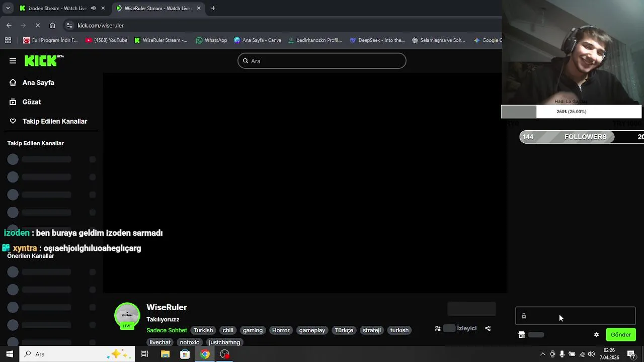Click the share icon next to İzleyici

[x=488, y=328]
